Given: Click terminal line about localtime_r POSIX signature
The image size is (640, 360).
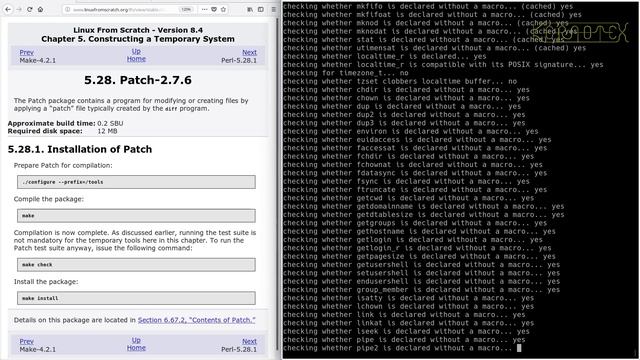Looking at the screenshot, I should pos(443,64).
